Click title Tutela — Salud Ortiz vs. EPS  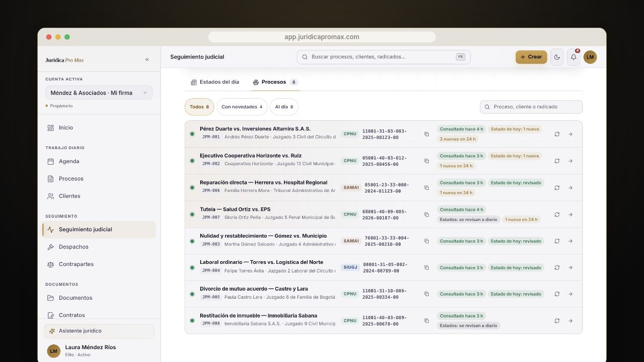click(235, 209)
